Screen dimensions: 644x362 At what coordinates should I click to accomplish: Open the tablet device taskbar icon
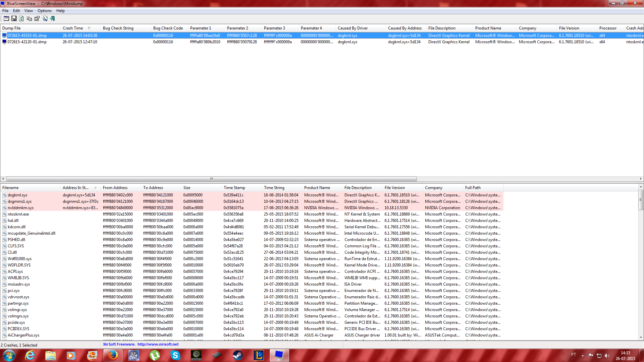coord(217,355)
